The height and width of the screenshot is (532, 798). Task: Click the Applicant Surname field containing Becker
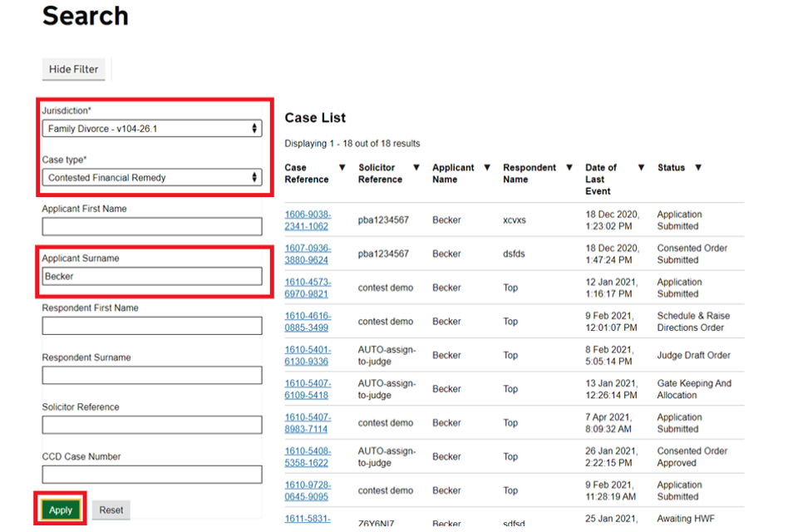pos(152,276)
